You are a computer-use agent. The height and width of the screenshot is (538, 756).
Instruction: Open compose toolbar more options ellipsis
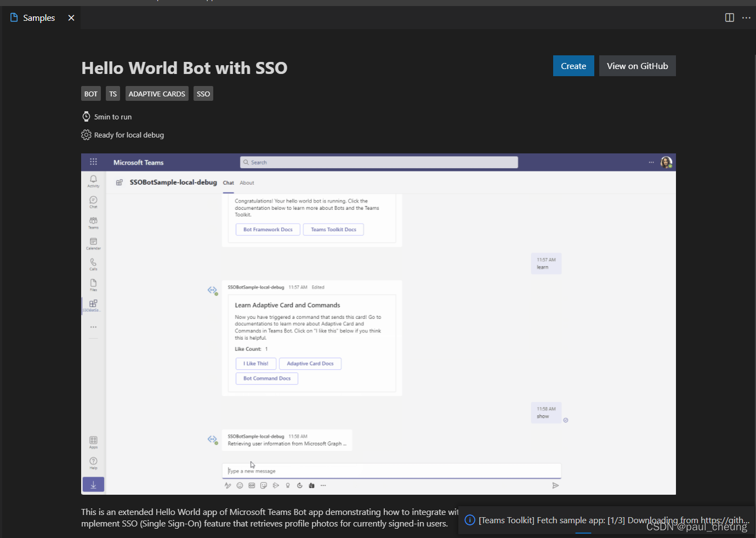(x=323, y=485)
